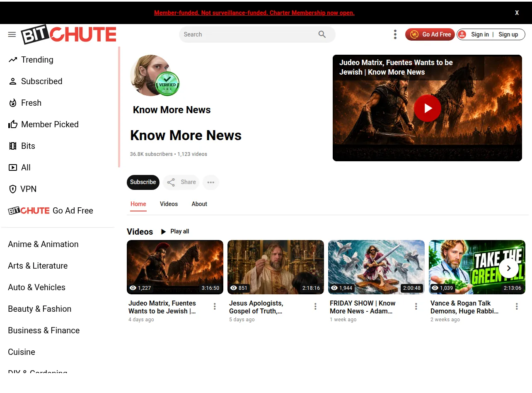Click the '1 week ago' upload date
This screenshot has height=393, width=532.
coord(343,320)
